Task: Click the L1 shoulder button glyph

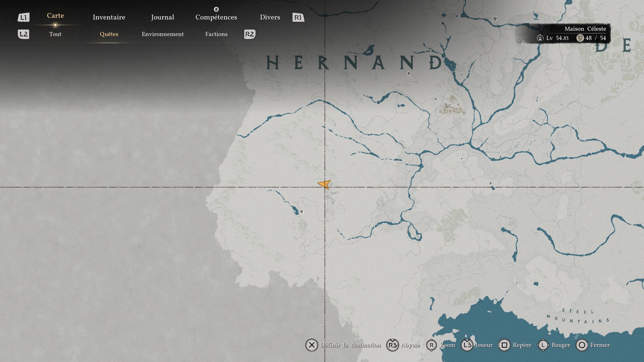Action: tap(23, 17)
